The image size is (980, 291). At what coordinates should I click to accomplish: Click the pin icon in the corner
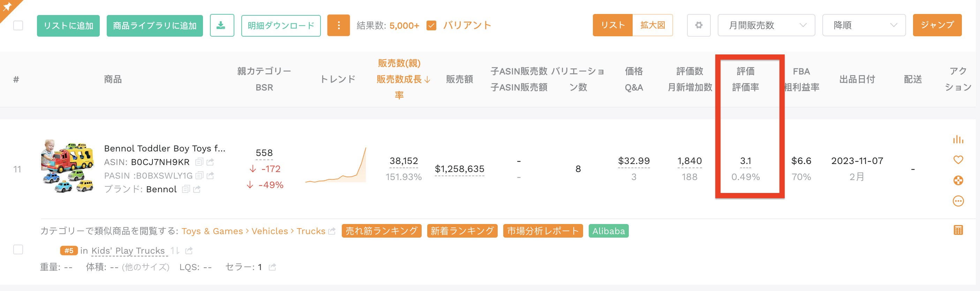click(7, 7)
